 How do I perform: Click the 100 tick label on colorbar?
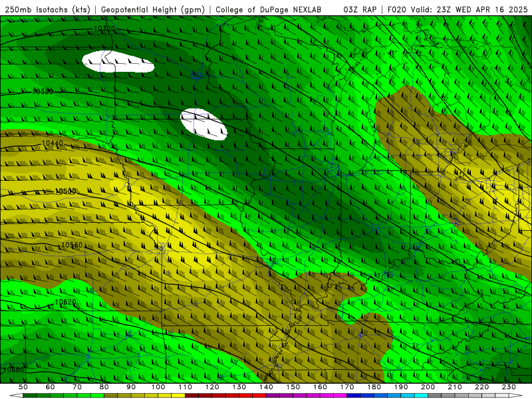(158, 387)
